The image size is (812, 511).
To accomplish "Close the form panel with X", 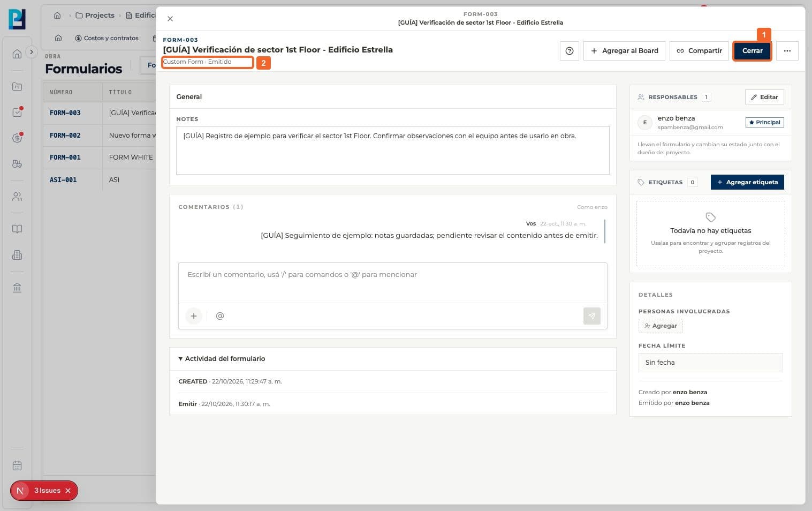I will tap(170, 19).
